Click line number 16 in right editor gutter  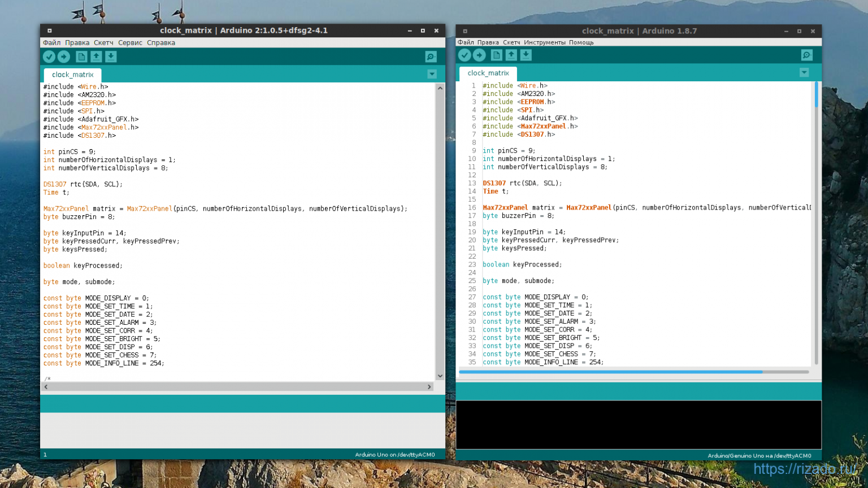point(472,208)
